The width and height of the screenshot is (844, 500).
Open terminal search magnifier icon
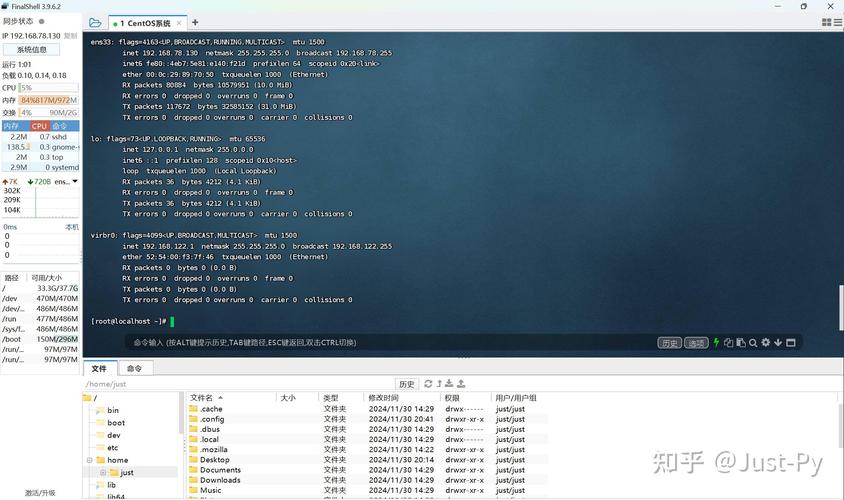pos(753,342)
